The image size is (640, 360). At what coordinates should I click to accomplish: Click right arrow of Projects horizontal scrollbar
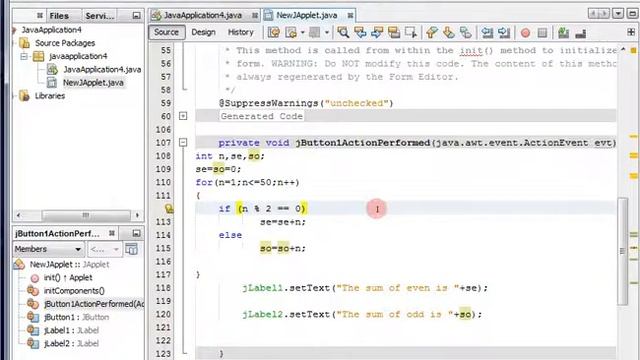(137, 215)
